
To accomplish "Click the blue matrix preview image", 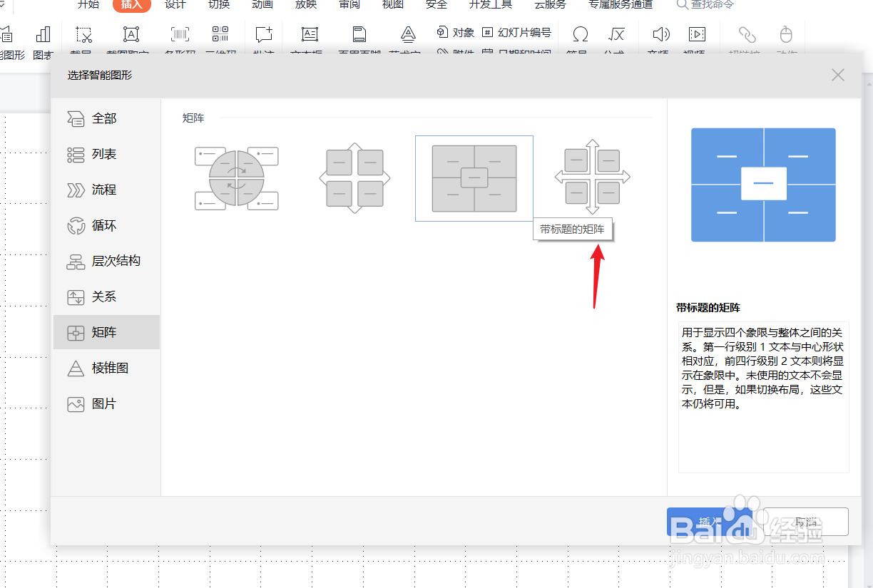I will pyautogui.click(x=763, y=185).
